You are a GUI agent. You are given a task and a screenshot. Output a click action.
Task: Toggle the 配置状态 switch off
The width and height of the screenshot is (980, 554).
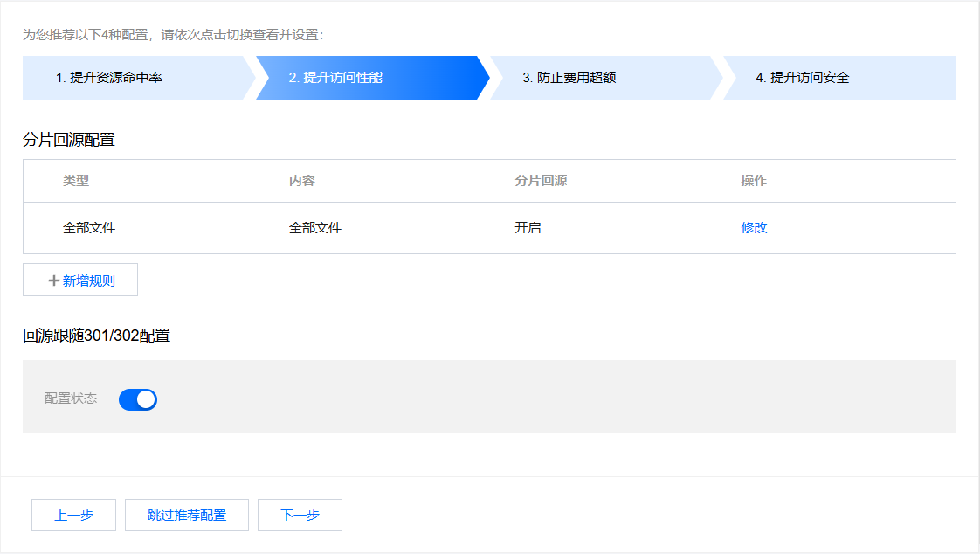pyautogui.click(x=138, y=399)
